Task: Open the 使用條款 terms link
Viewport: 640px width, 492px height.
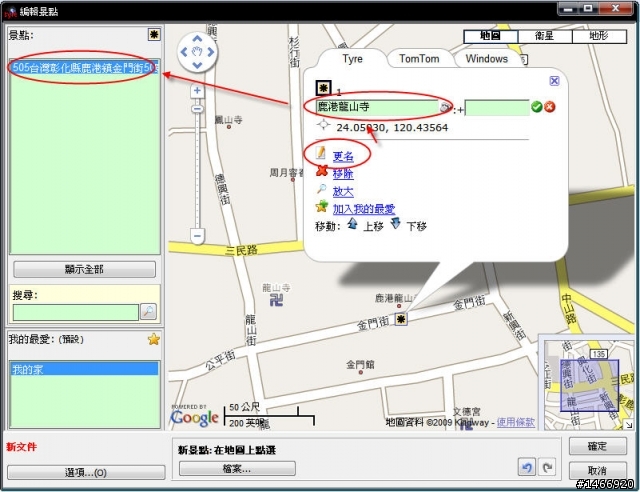Action: (516, 422)
